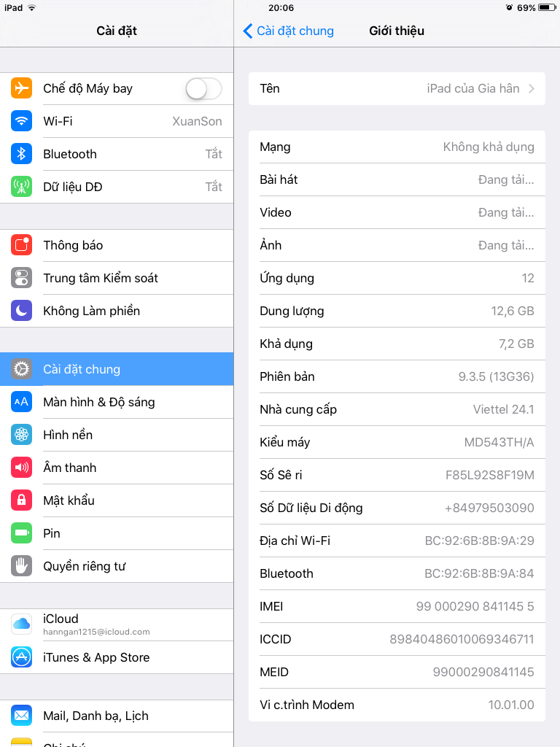Open Do Not Disturb moon icon
Image resolution: width=560 pixels, height=747 pixels.
[21, 311]
